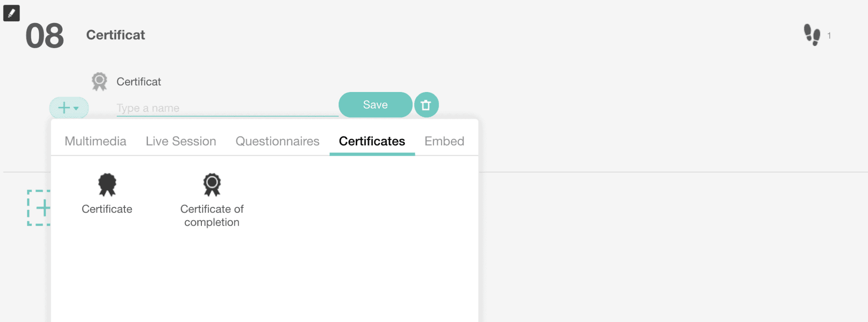Open the plus add-content dropdown
This screenshot has width=868, height=322.
tap(69, 108)
